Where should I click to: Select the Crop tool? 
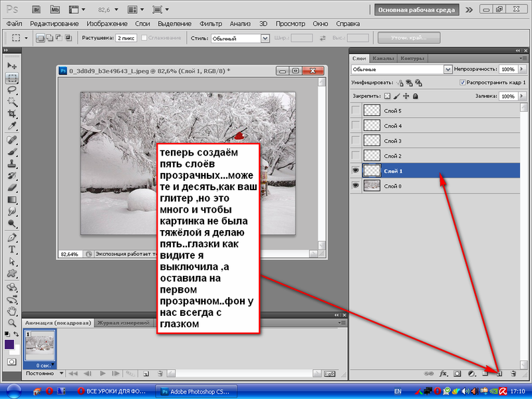point(12,114)
